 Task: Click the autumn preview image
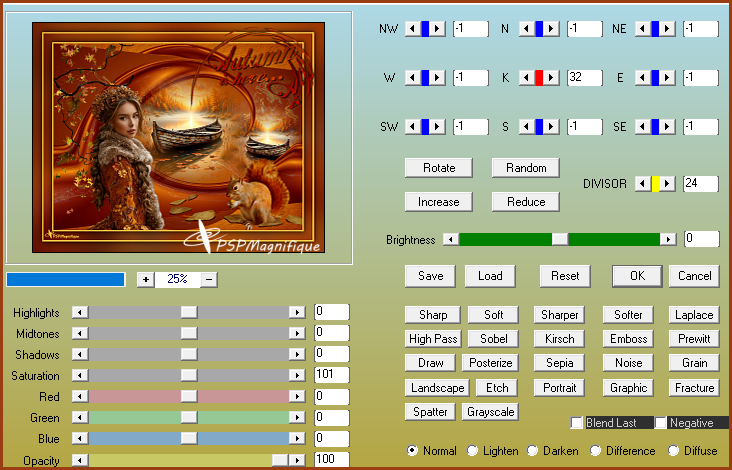[x=178, y=137]
